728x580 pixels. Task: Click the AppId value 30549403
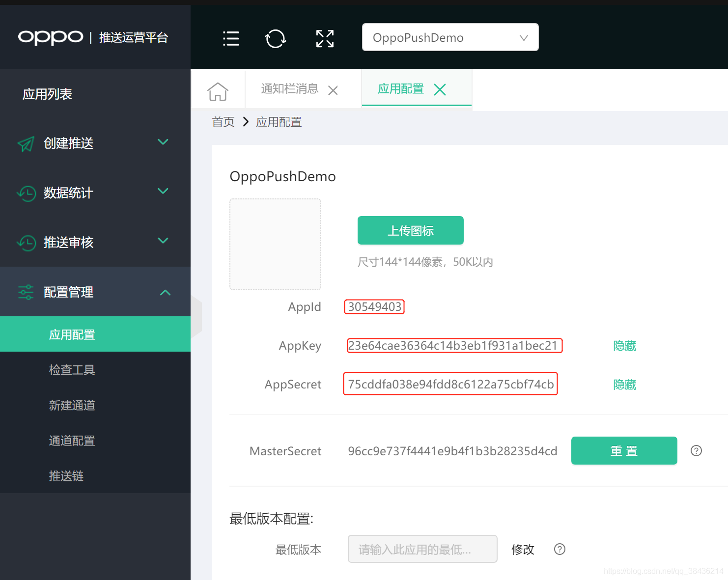[374, 306]
